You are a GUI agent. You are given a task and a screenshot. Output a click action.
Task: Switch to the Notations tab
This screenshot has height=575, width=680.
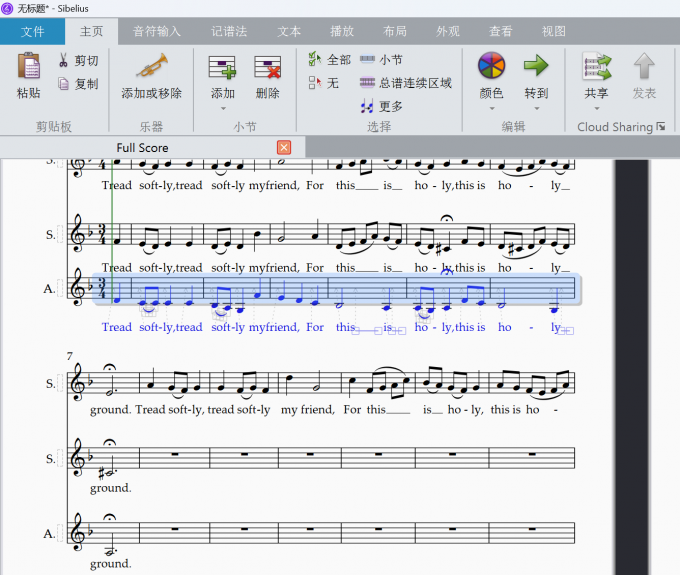click(229, 31)
